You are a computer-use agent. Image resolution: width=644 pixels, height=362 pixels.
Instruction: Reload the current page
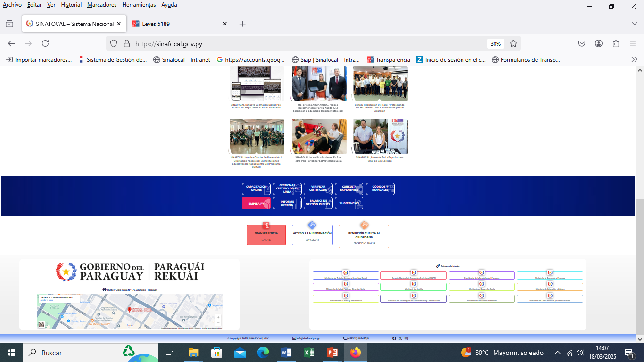click(x=45, y=43)
